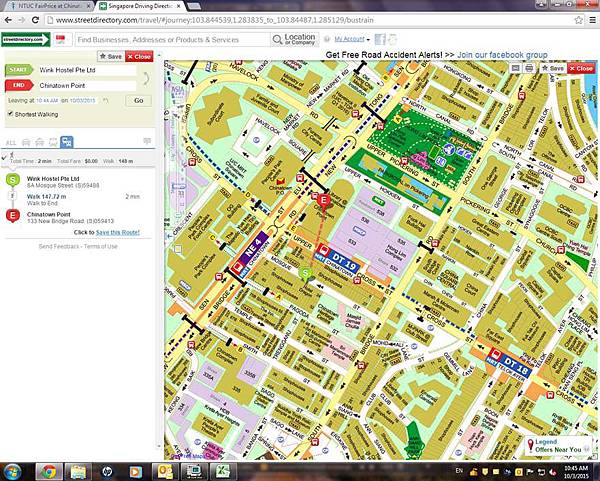This screenshot has width=600, height=481.
Task: Click the browser back arrow
Action: tap(8, 20)
